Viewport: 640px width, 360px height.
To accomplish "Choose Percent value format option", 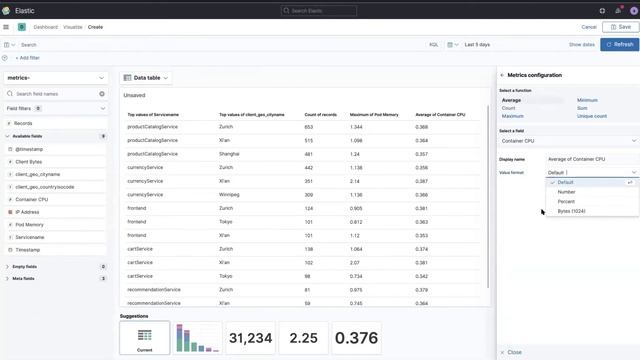I will click(592, 202).
